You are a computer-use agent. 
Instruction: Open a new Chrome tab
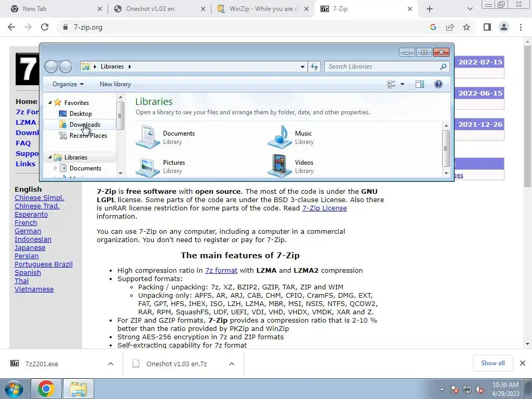(x=430, y=9)
